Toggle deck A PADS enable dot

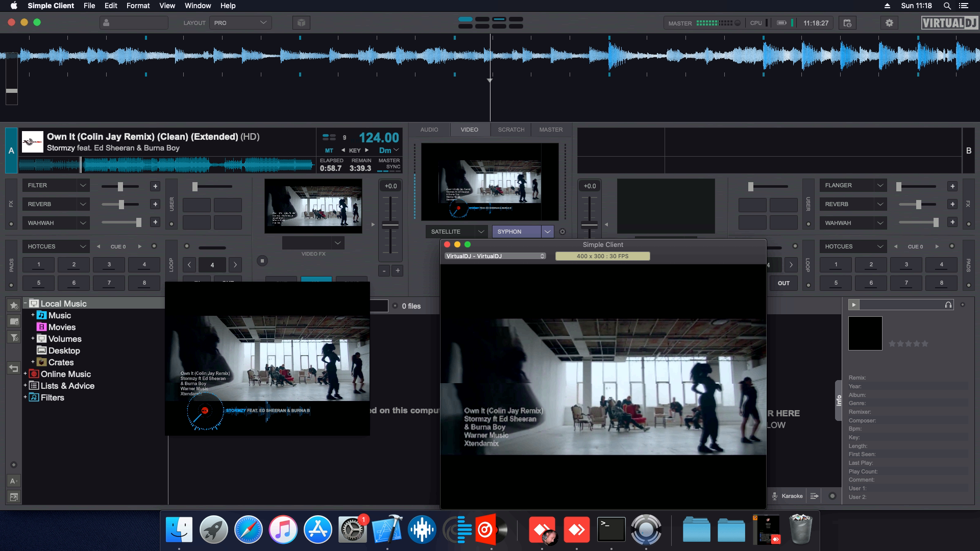tap(11, 285)
